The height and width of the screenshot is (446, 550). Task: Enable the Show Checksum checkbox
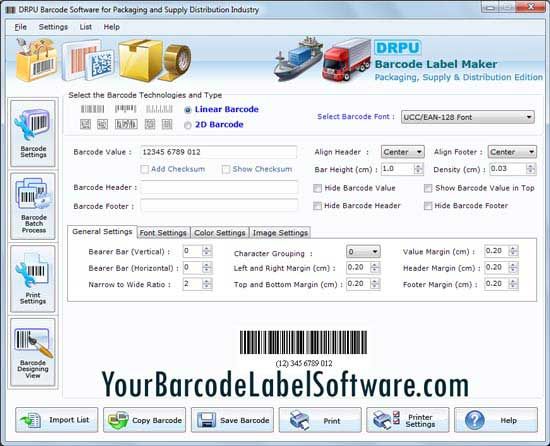(x=226, y=169)
